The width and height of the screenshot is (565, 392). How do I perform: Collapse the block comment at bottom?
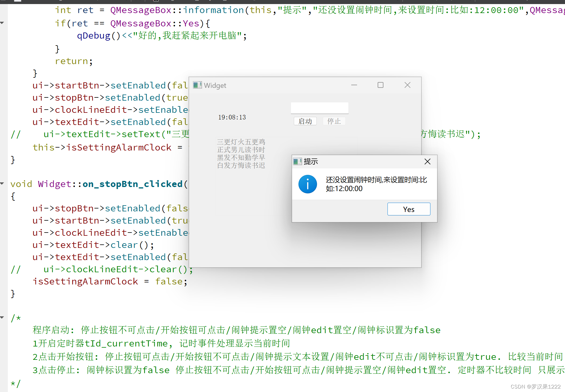coord(2,317)
